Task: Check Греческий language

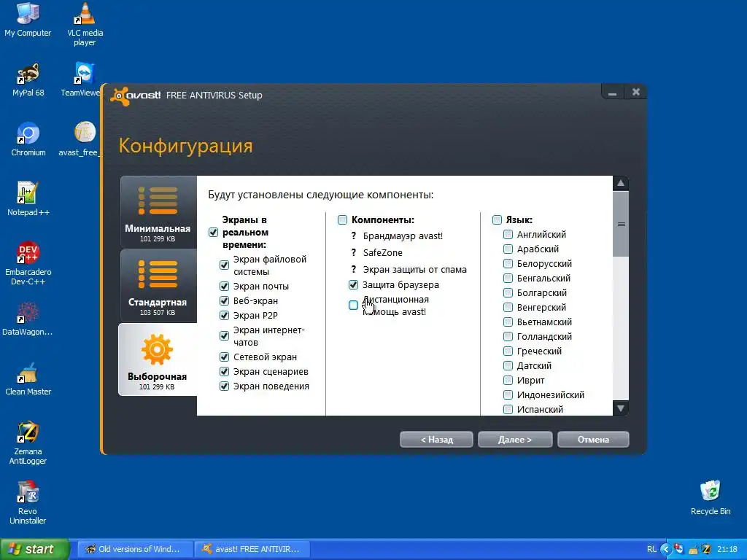Action: pos(508,351)
